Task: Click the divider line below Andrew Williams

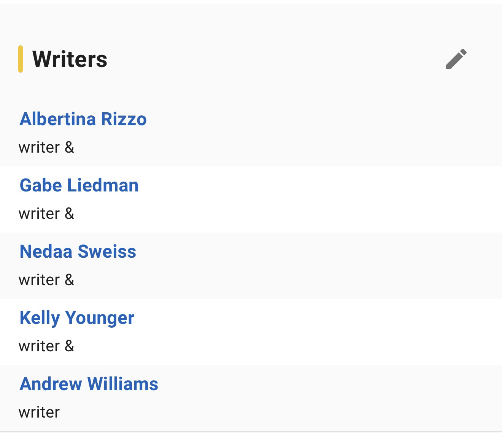Action: click(251, 432)
